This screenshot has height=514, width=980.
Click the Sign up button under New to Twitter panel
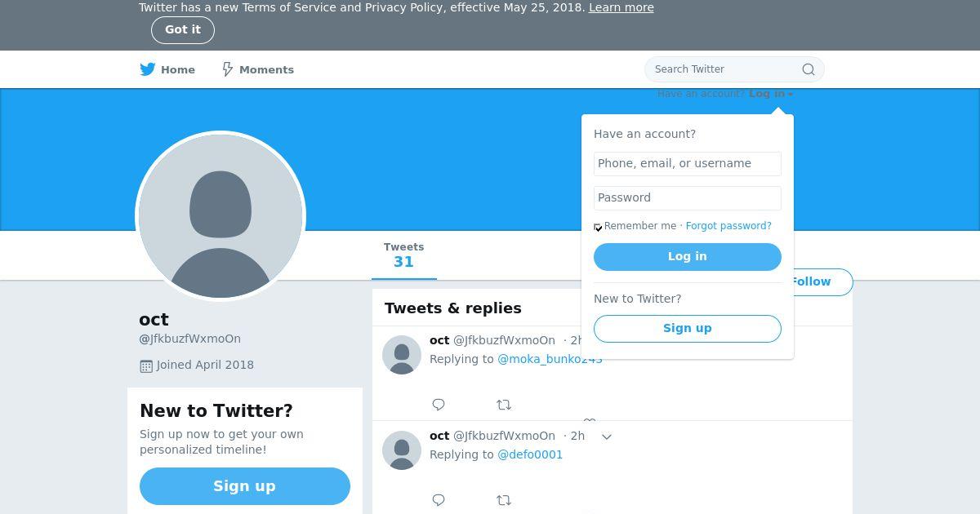245,486
